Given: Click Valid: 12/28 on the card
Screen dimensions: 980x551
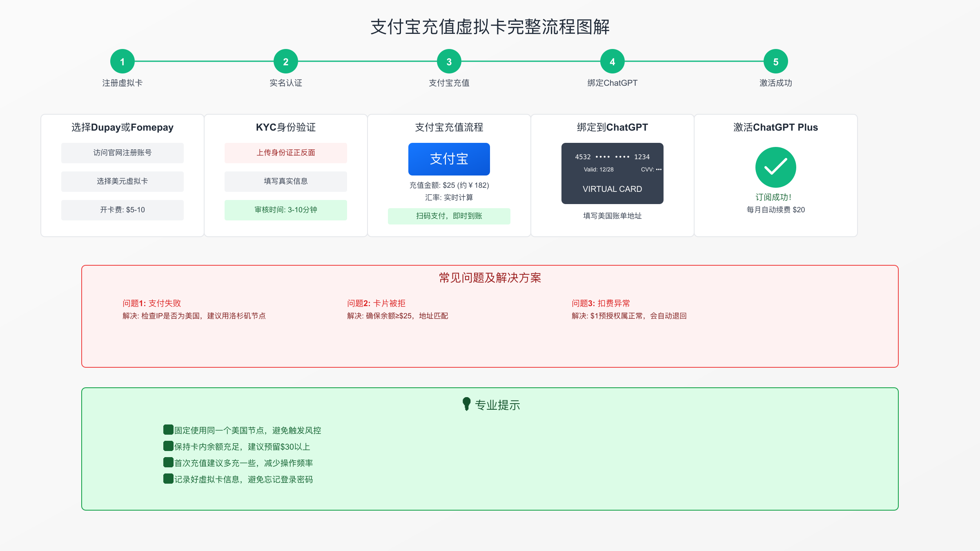Looking at the screenshot, I should click(x=599, y=170).
